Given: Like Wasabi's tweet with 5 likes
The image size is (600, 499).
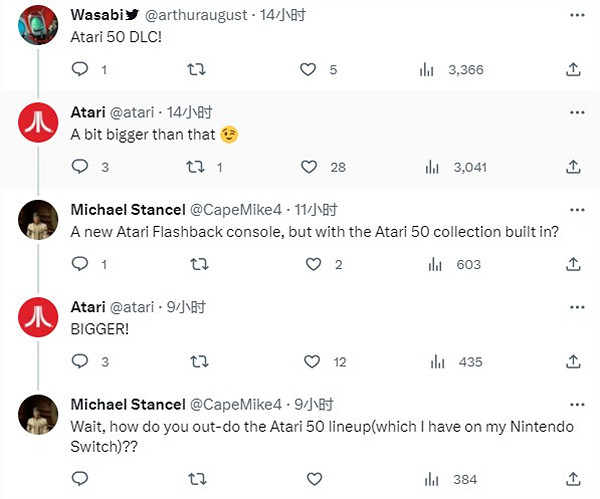Looking at the screenshot, I should coord(309,70).
